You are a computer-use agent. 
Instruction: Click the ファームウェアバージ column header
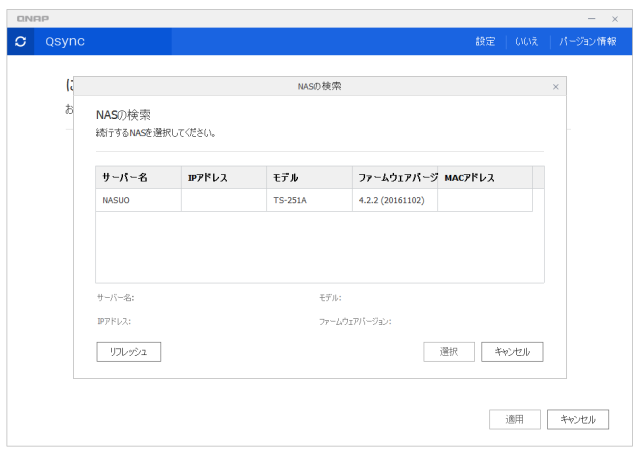tap(395, 177)
